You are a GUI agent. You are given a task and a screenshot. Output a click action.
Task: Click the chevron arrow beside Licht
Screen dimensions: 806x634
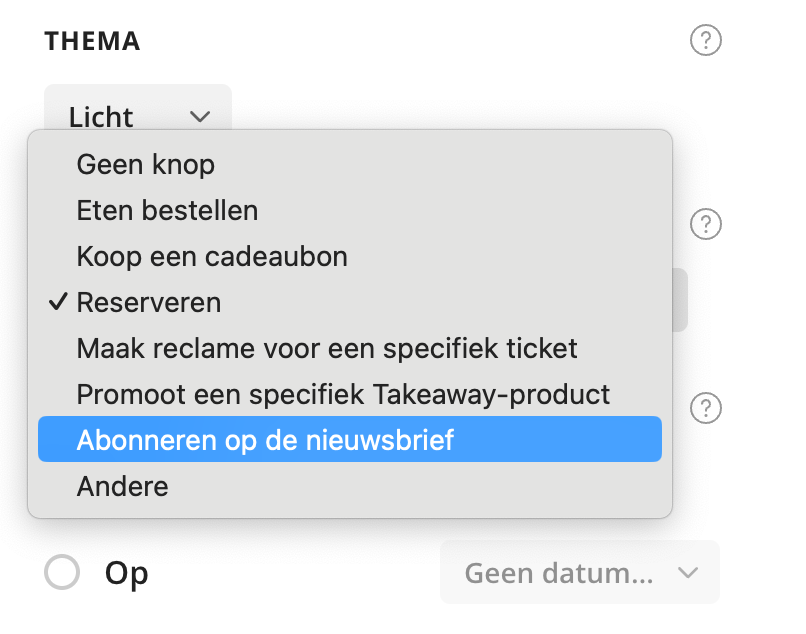pos(200,117)
